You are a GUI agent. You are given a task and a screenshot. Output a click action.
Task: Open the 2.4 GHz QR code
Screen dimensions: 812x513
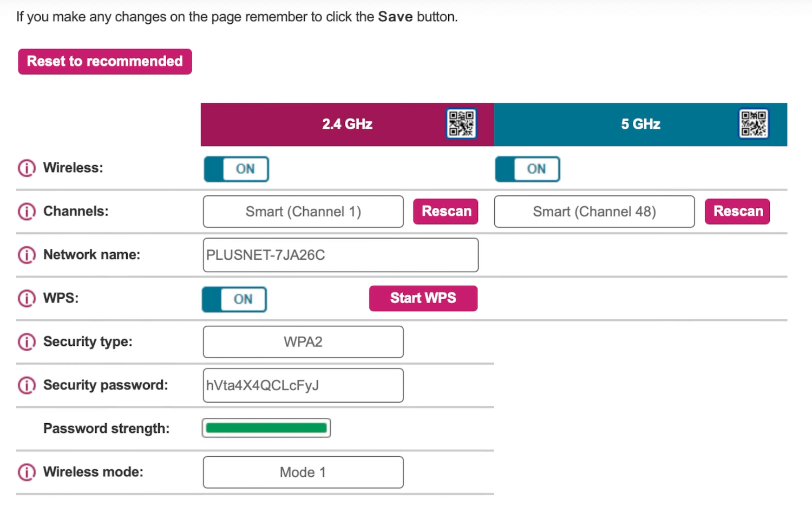461,124
